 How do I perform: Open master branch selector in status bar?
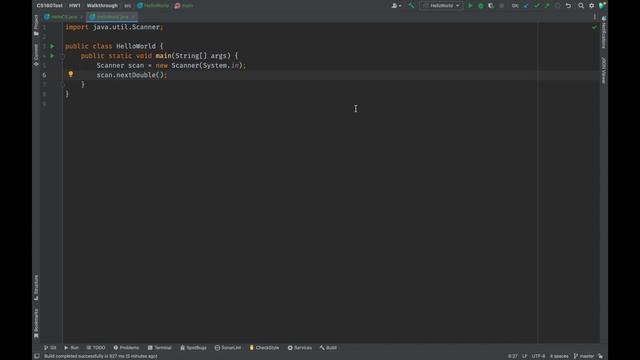[584, 356]
